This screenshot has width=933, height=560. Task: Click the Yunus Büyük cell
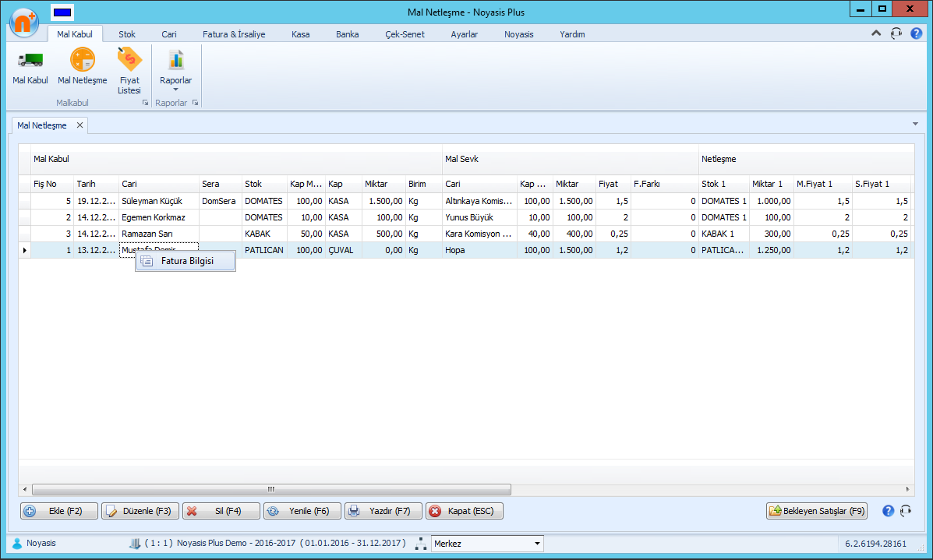pos(479,217)
